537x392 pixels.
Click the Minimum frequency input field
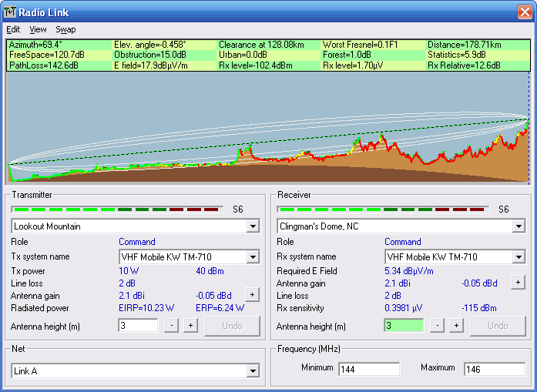click(x=368, y=369)
